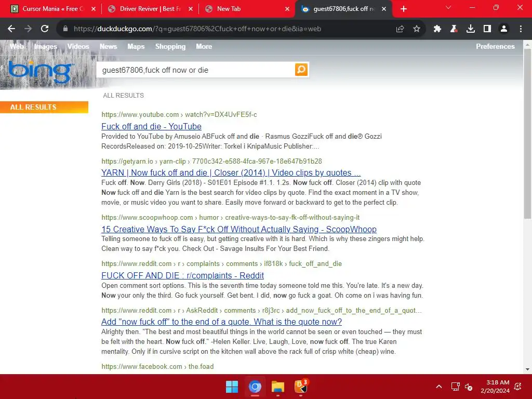Click the forward navigation arrow
Screen dimensions: 532x399
28,29
